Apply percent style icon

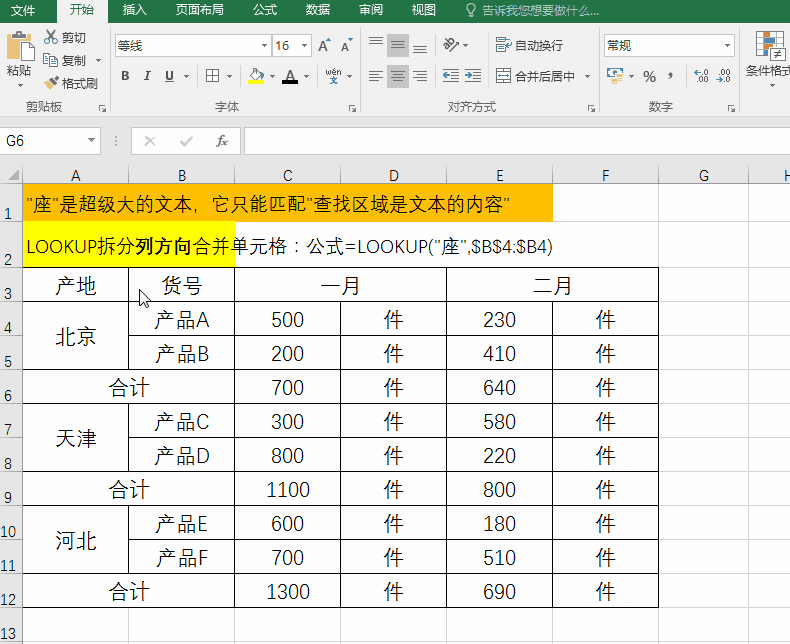[649, 76]
